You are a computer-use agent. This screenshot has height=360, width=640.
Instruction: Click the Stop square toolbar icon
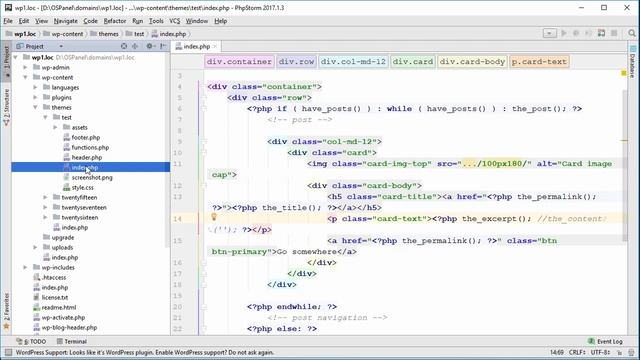pos(614,33)
